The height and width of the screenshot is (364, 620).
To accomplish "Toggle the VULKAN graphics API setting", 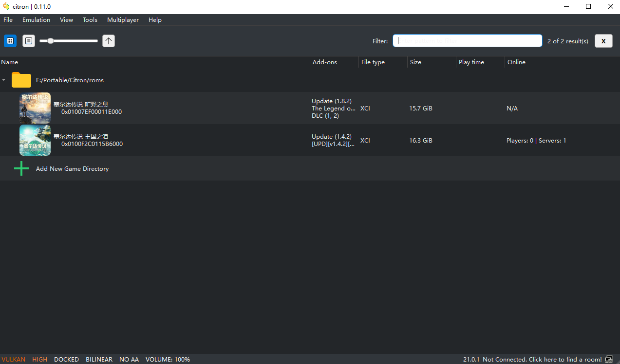I will click(x=13, y=359).
